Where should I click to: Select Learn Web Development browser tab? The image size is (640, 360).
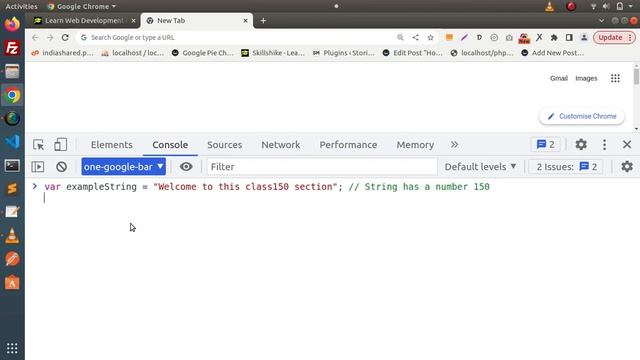[x=84, y=20]
